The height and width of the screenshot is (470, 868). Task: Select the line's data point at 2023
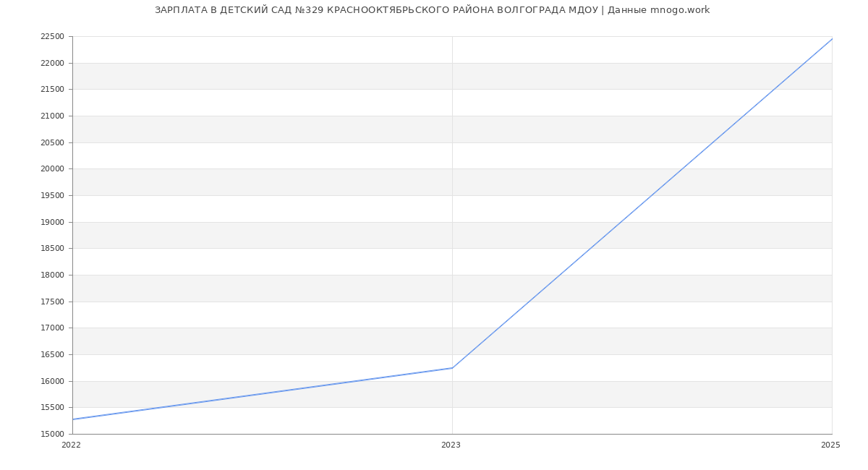452,368
